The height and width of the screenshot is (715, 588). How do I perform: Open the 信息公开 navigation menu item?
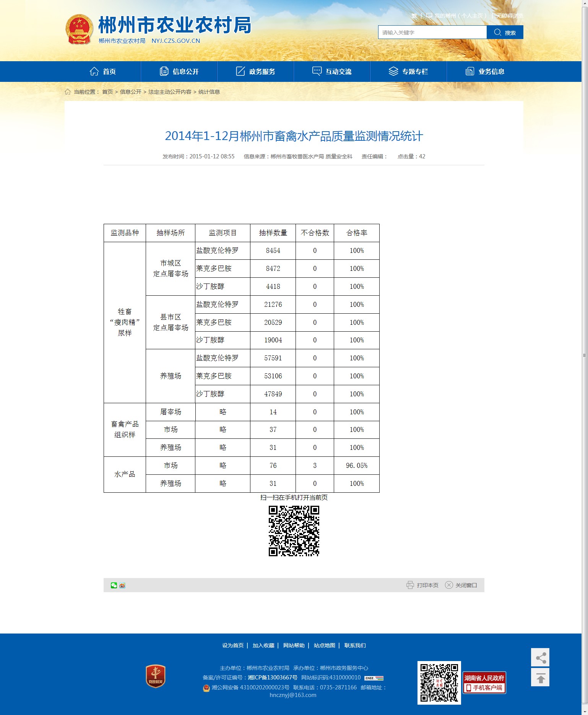(x=179, y=72)
